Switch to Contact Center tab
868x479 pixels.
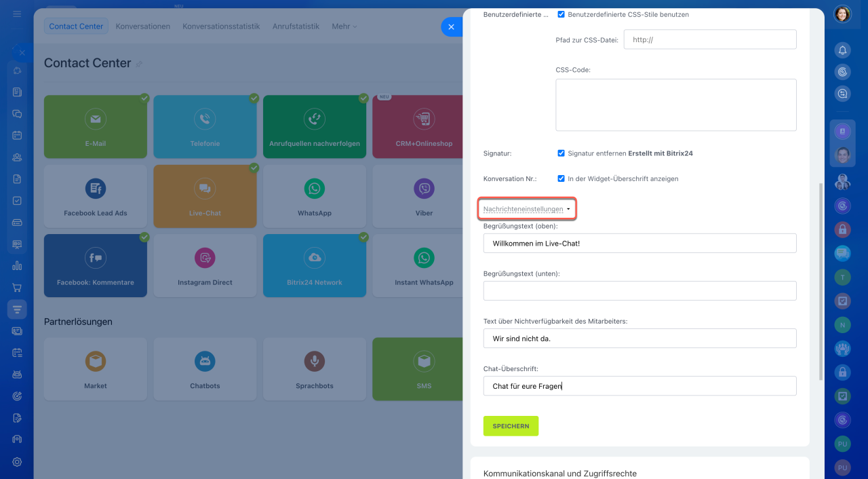[76, 26]
